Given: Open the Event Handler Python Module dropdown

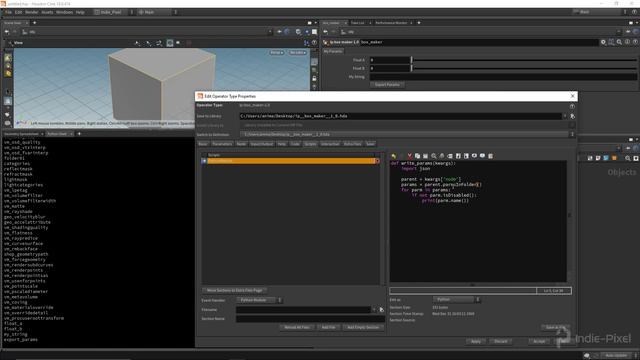Looking at the screenshot, I should point(260,300).
